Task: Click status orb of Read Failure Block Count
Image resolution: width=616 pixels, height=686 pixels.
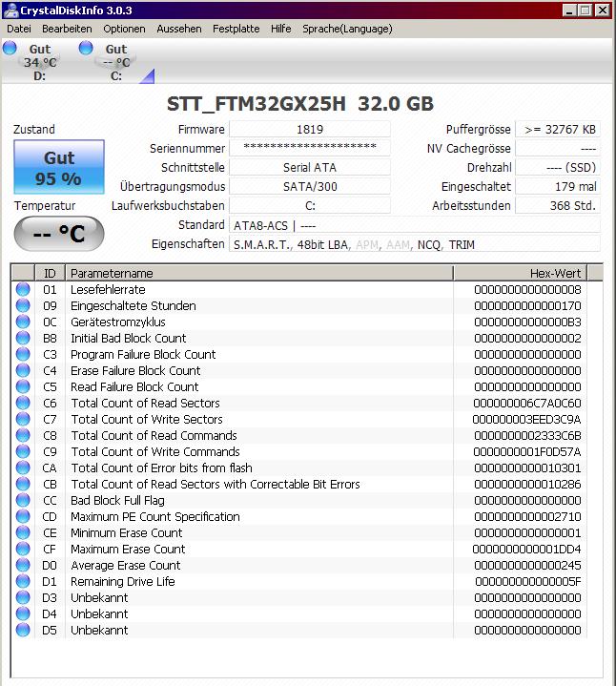Action: (23, 386)
